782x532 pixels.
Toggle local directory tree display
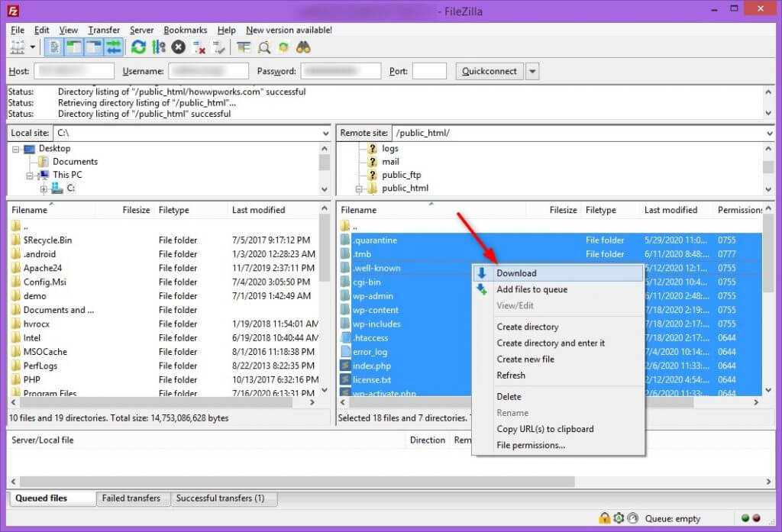point(74,47)
